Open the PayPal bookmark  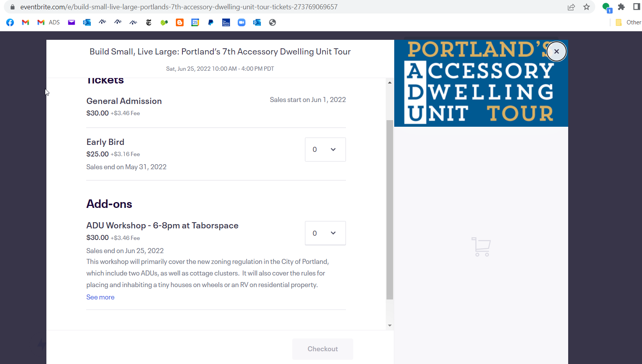point(211,22)
